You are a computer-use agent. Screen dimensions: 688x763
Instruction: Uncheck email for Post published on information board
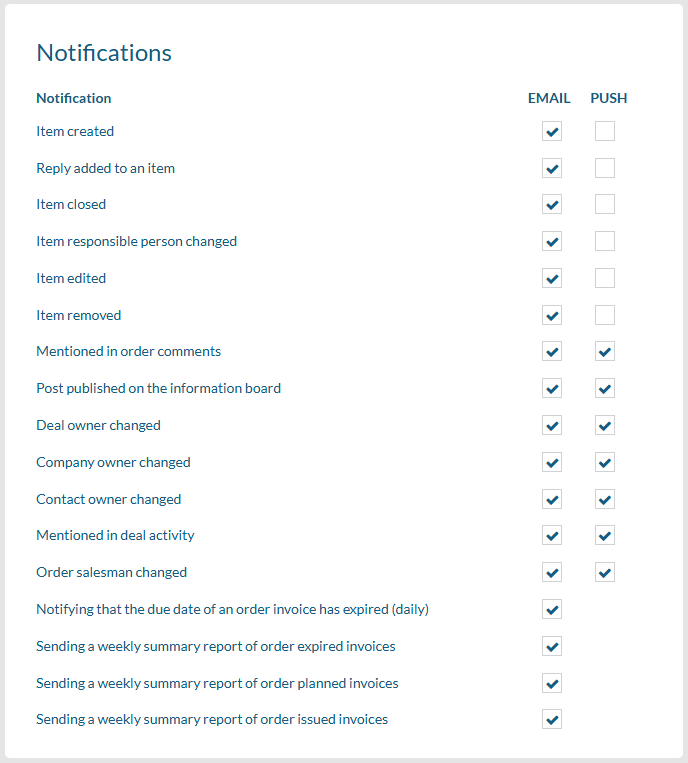click(552, 389)
